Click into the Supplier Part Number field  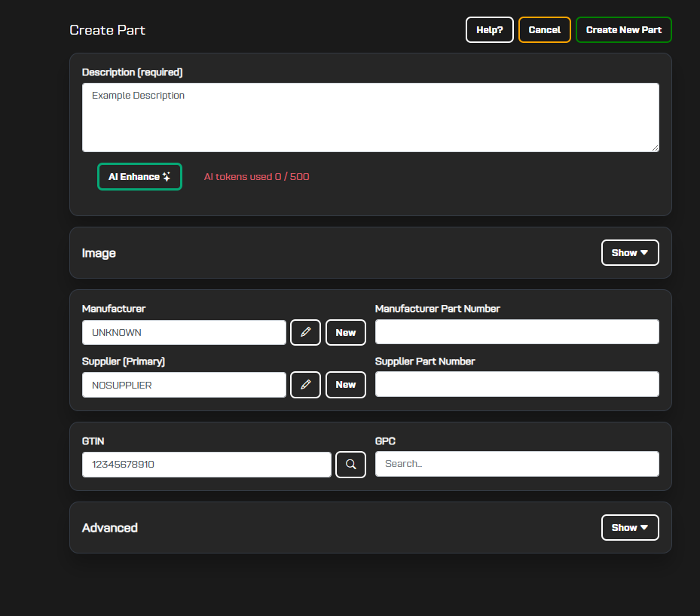point(517,384)
